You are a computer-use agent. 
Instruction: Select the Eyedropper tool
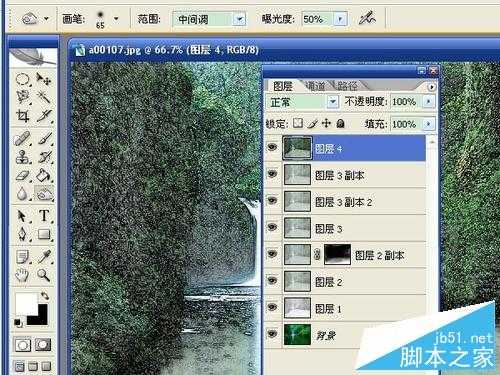(x=44, y=257)
